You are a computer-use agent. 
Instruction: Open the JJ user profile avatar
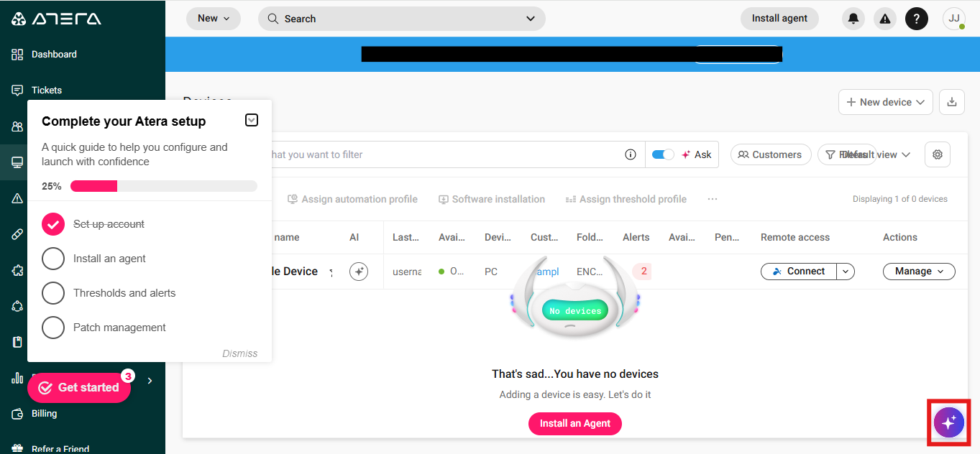[x=954, y=19]
